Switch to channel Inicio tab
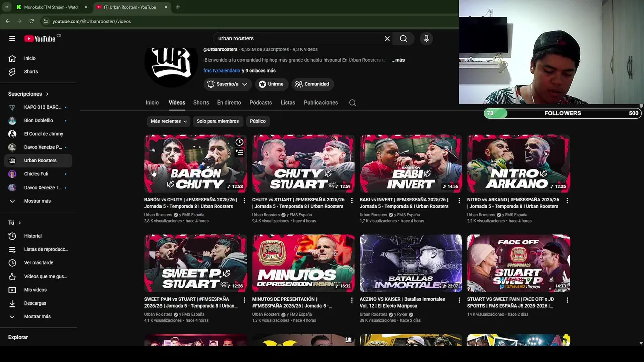This screenshot has height=362, width=644. click(152, 103)
